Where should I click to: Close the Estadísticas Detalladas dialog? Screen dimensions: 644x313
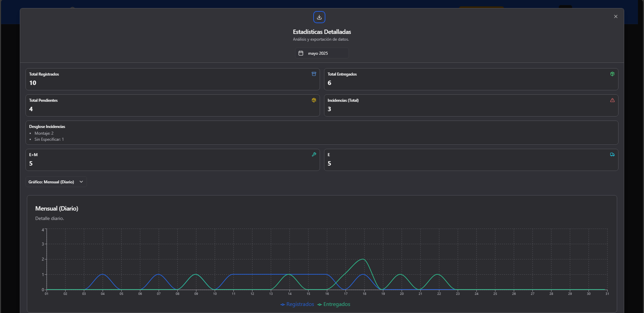[x=615, y=16]
